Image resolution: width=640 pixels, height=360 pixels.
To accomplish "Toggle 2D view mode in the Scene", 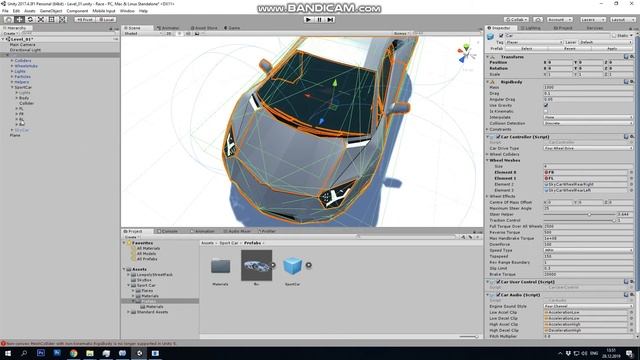I will click(x=169, y=33).
